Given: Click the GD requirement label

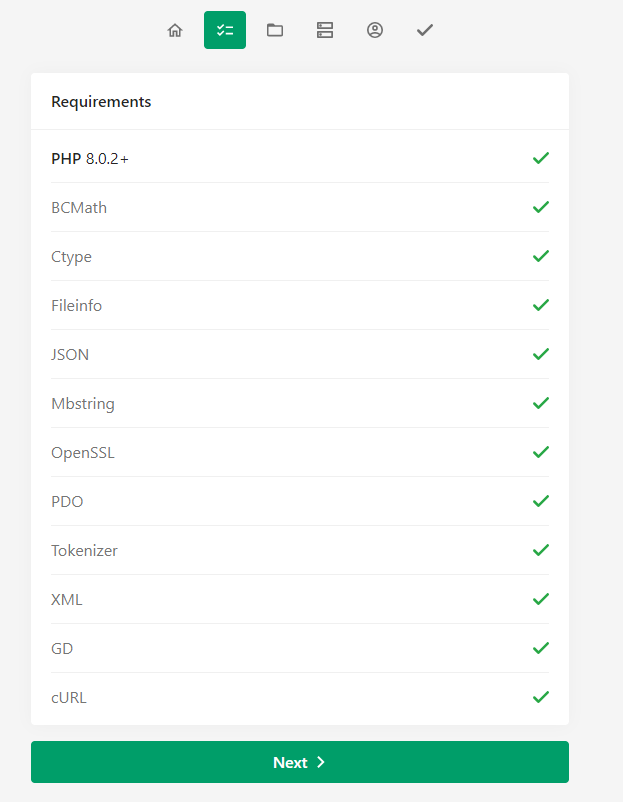Looking at the screenshot, I should tap(62, 649).
